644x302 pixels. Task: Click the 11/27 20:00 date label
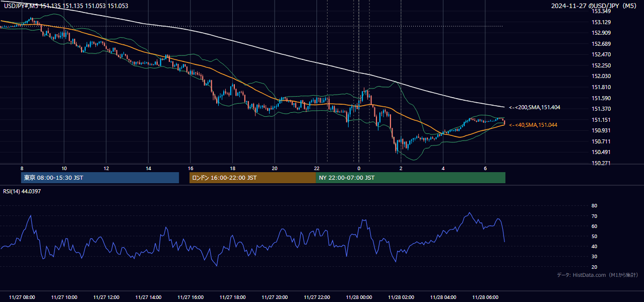(275, 297)
